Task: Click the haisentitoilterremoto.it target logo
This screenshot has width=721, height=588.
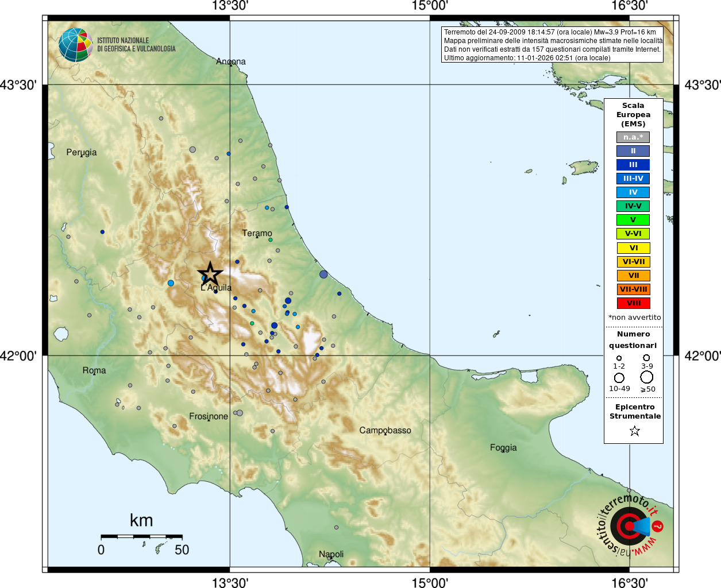Action: [630, 525]
